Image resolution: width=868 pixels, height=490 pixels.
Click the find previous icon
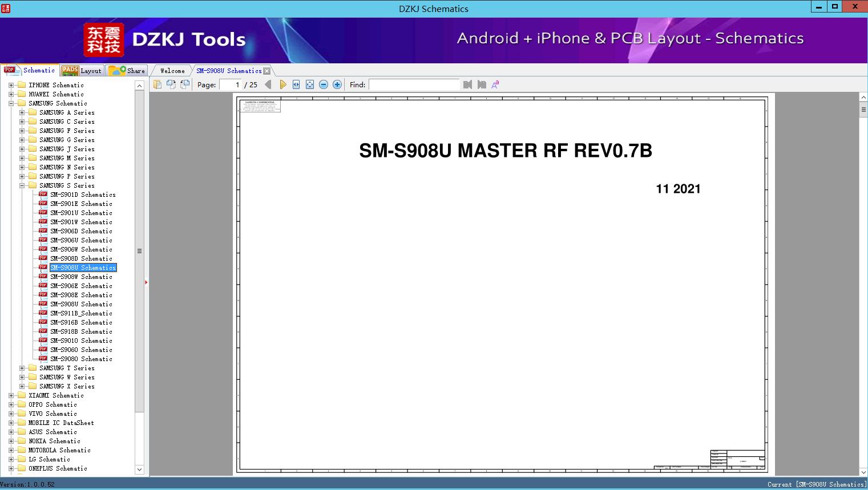pos(467,84)
